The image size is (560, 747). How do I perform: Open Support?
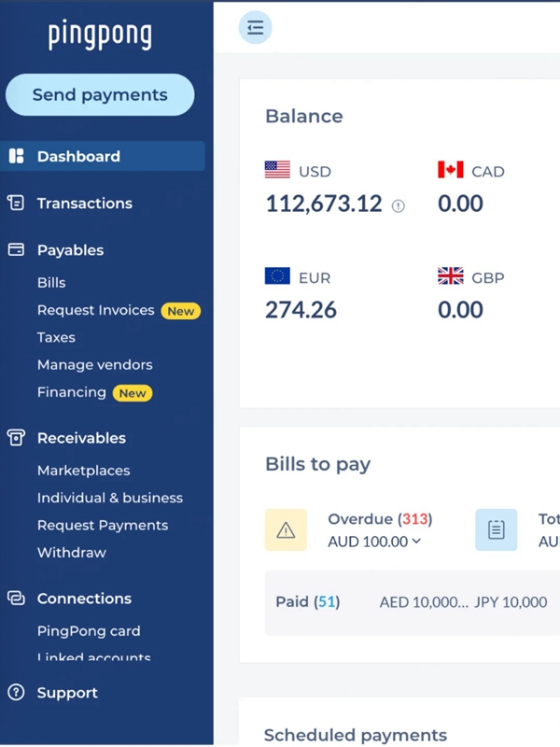click(67, 693)
